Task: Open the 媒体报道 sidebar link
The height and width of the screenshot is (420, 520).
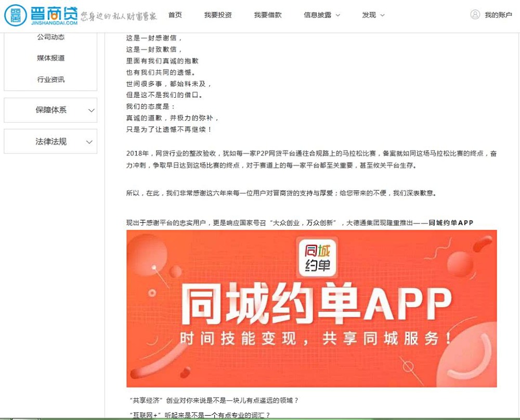Action: click(50, 58)
